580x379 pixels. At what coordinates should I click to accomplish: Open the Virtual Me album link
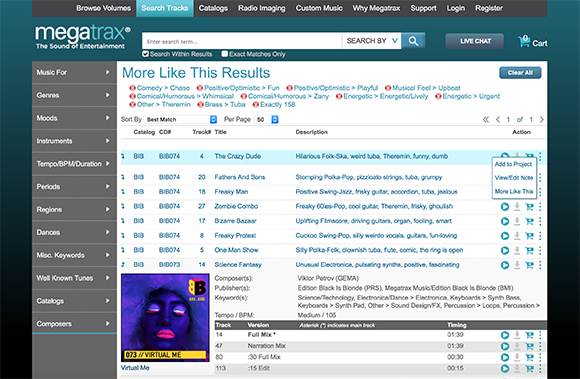[135, 368]
